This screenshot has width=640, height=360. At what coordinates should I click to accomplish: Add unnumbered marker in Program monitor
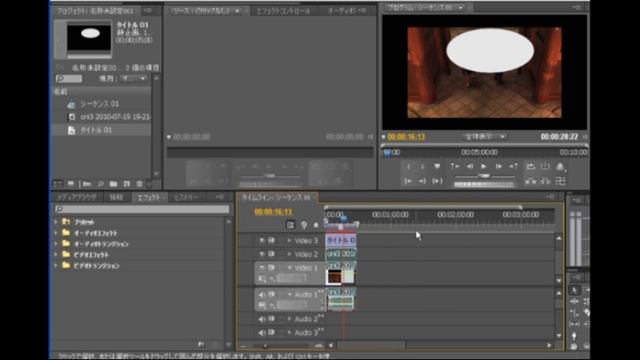[x=437, y=167]
